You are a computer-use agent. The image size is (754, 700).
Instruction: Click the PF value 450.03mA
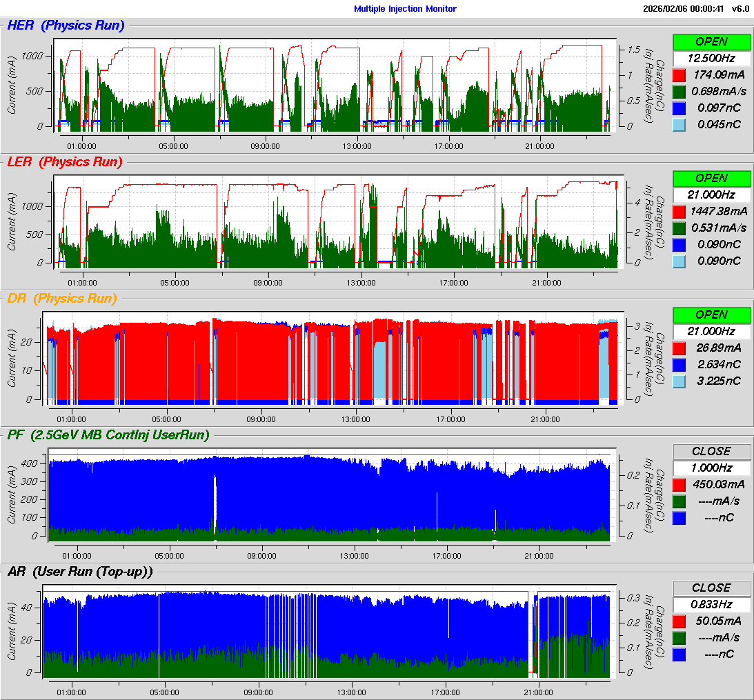pos(718,484)
